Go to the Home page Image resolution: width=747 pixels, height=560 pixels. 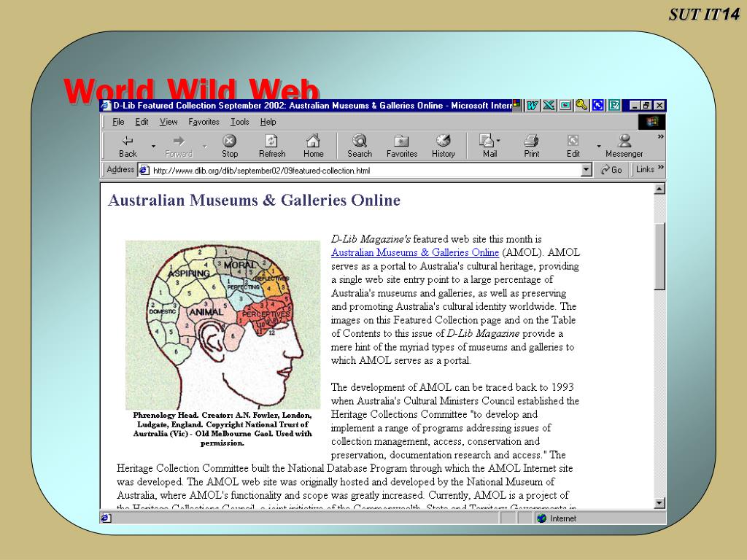tap(313, 146)
